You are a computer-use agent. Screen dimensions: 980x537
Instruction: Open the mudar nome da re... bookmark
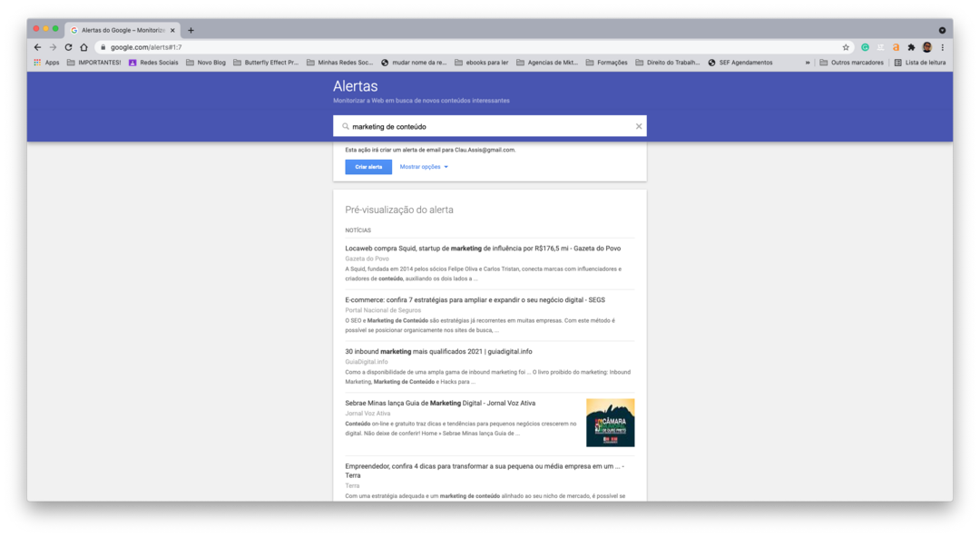(414, 63)
